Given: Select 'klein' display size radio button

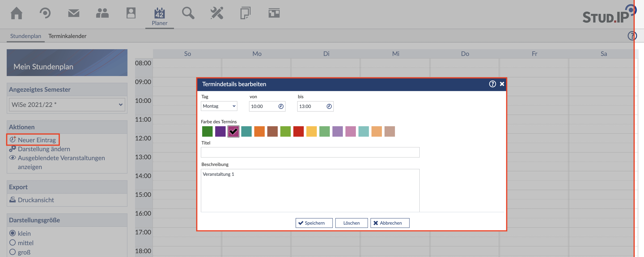Looking at the screenshot, I should [13, 233].
